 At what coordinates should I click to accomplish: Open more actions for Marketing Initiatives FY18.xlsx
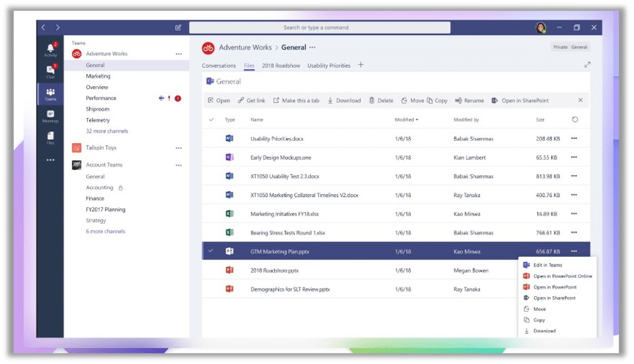[574, 213]
